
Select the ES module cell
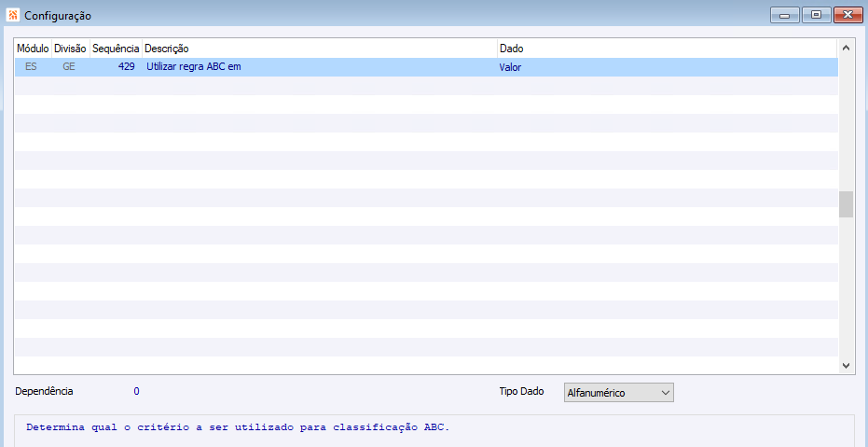click(32, 67)
